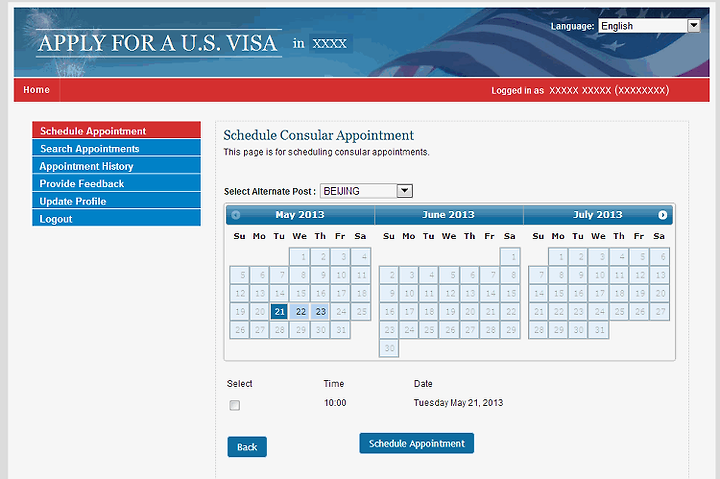Click May 24 in the calendar
Screen dimensions: 720x479
pos(341,312)
